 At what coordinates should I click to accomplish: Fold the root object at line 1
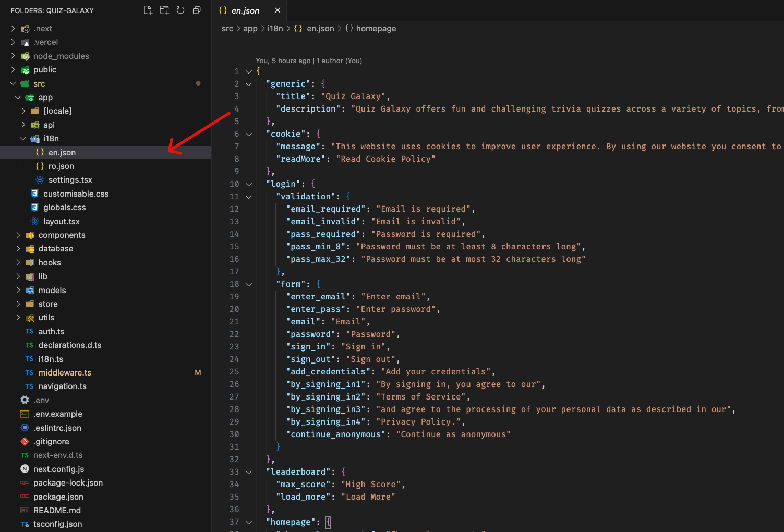point(249,71)
